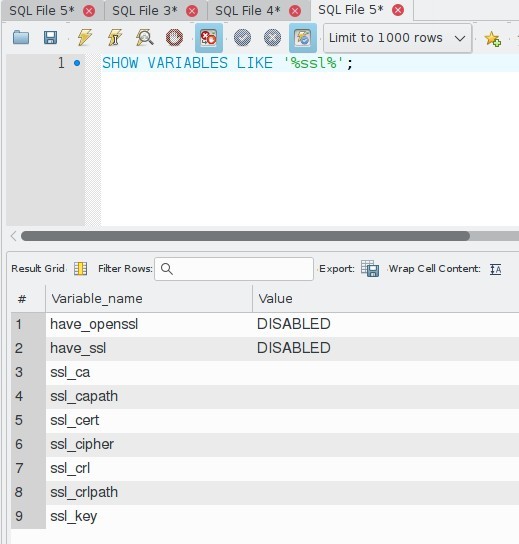This screenshot has width=519, height=544.
Task: Close the SQL File 3* tab
Action: (x=192, y=11)
